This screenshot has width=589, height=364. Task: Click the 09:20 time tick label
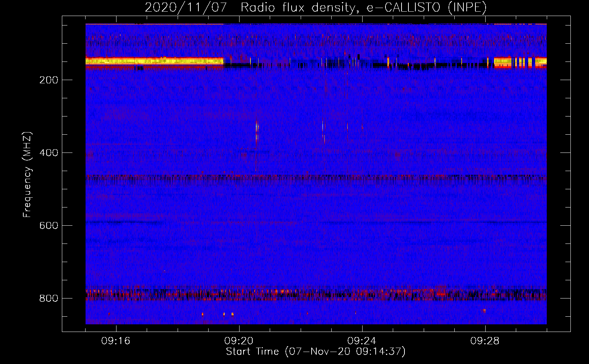click(239, 341)
